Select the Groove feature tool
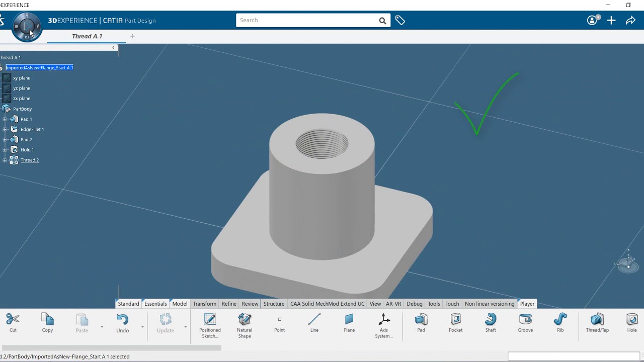The width and height of the screenshot is (644, 362). (x=525, y=322)
